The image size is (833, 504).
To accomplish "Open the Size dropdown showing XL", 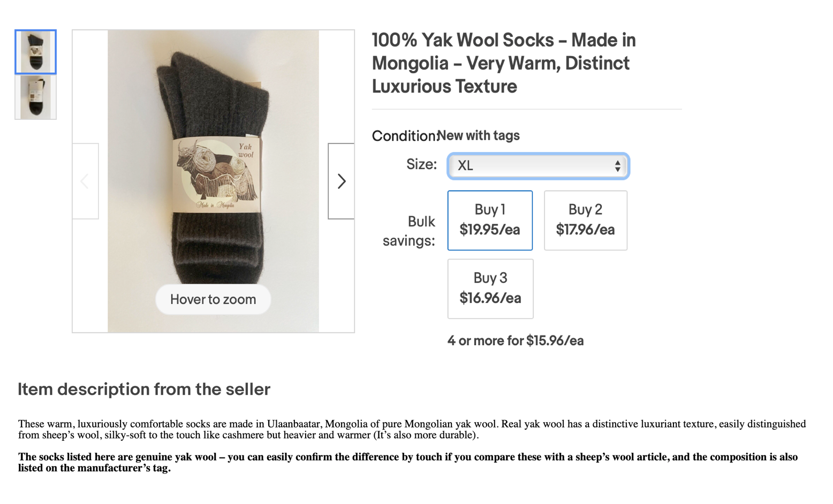I will pos(531,166).
